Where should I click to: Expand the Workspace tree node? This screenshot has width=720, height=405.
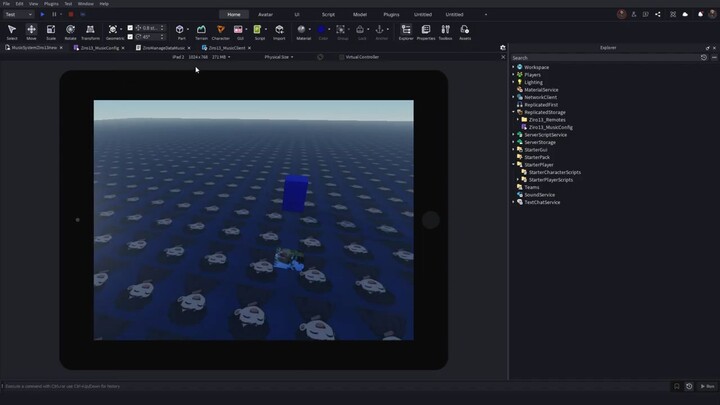click(x=513, y=67)
